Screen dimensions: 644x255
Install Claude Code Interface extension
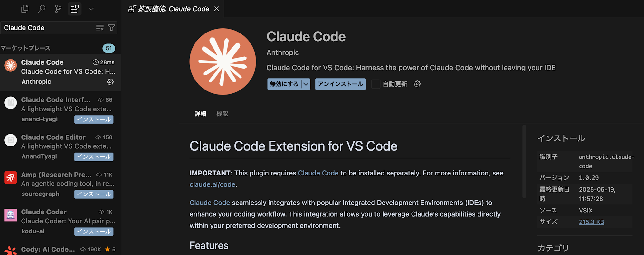coord(94,119)
